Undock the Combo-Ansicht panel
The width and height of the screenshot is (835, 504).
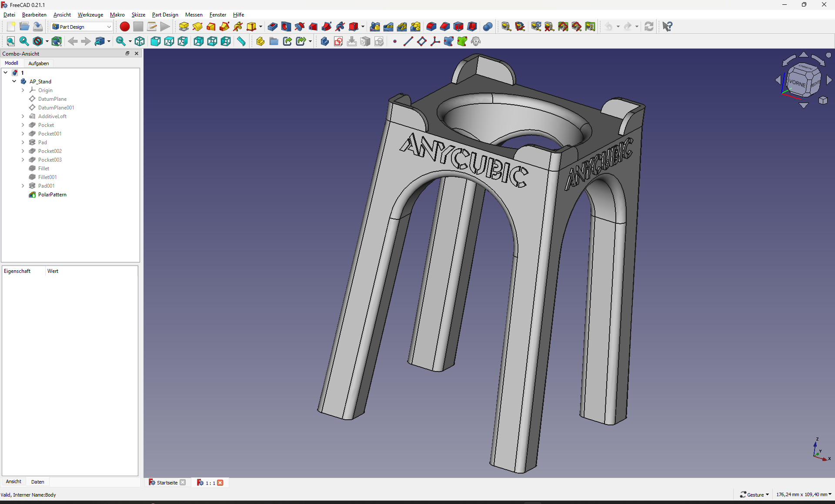(127, 53)
